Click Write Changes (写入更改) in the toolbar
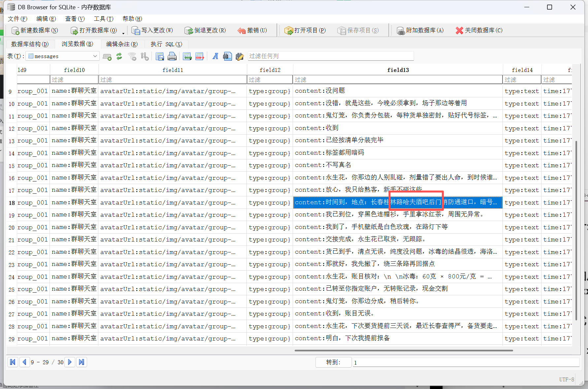Image resolution: width=588 pixels, height=389 pixels. (152, 30)
